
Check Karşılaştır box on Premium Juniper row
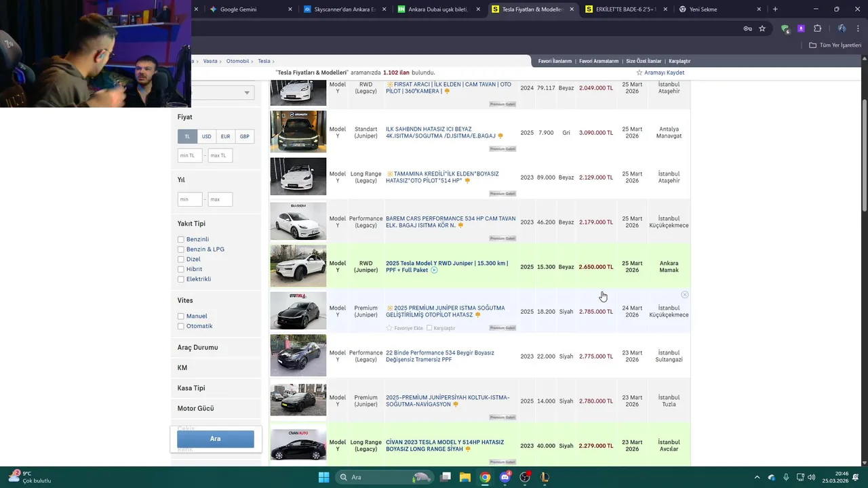429,328
